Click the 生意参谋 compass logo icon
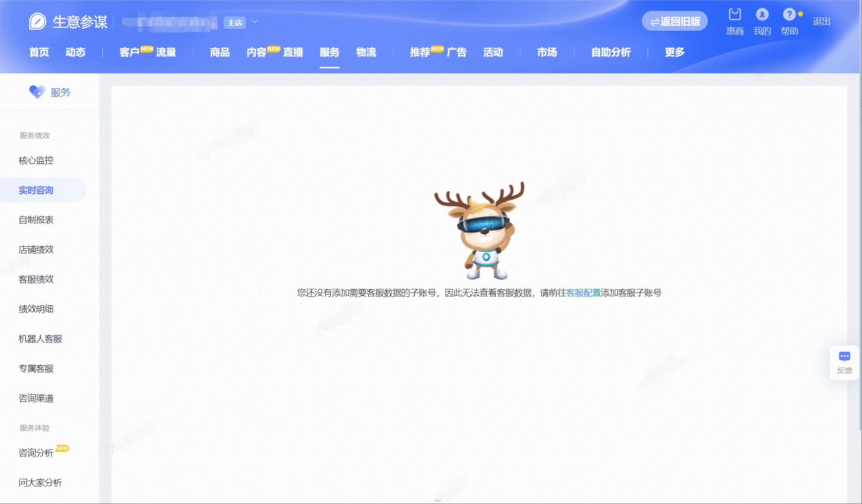Image resolution: width=862 pixels, height=504 pixels. 38,21
